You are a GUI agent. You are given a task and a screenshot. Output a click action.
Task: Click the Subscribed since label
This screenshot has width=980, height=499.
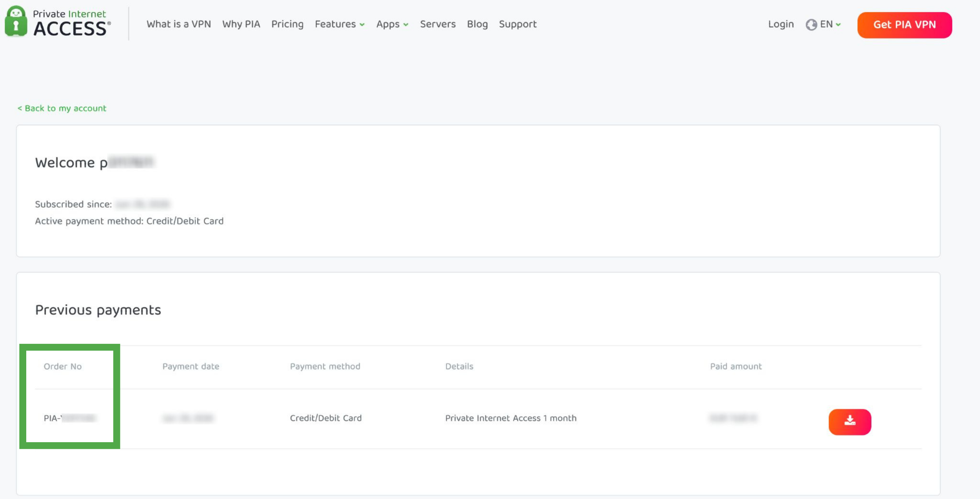73,204
